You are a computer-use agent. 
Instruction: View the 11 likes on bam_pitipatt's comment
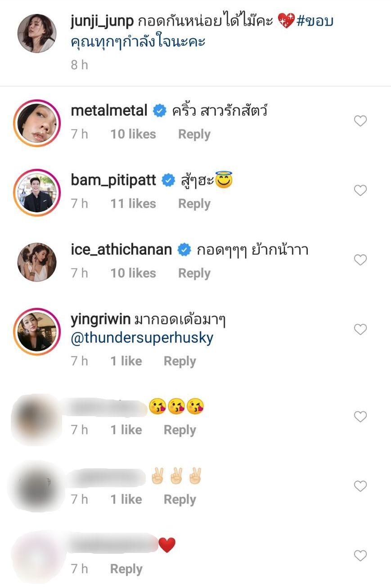pos(133,204)
